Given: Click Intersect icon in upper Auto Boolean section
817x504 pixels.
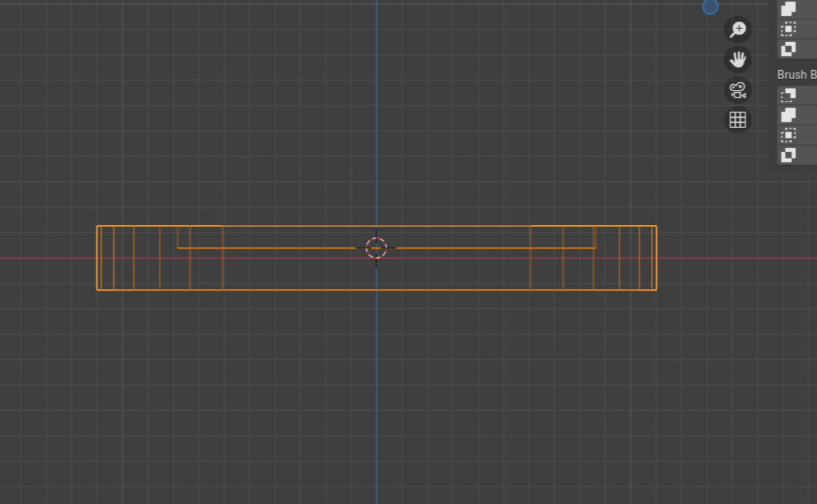Looking at the screenshot, I should click(x=788, y=29).
